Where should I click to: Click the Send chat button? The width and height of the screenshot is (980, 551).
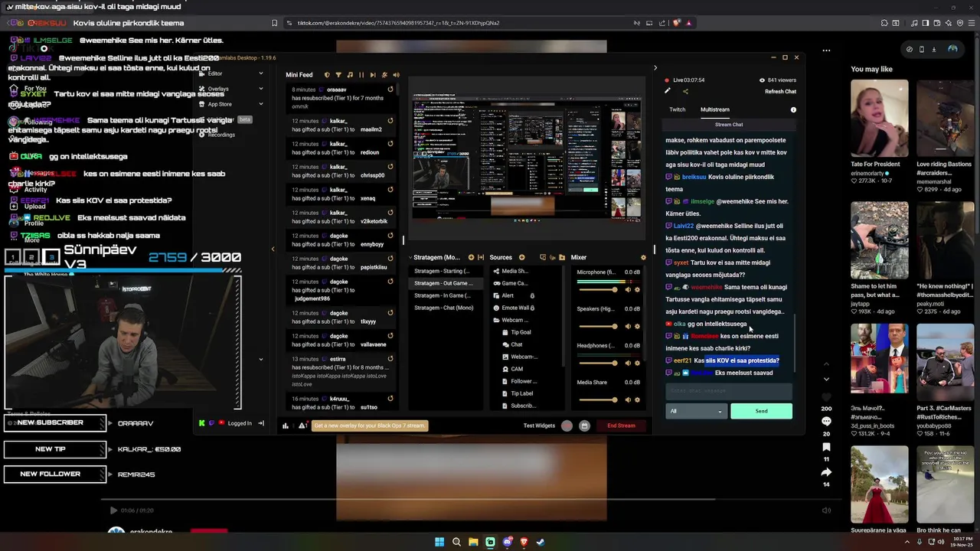(761, 411)
